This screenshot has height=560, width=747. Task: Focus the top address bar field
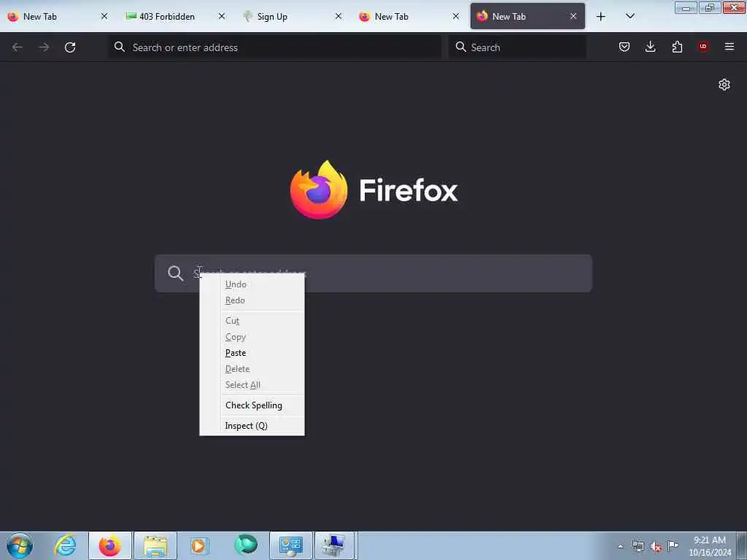(275, 47)
